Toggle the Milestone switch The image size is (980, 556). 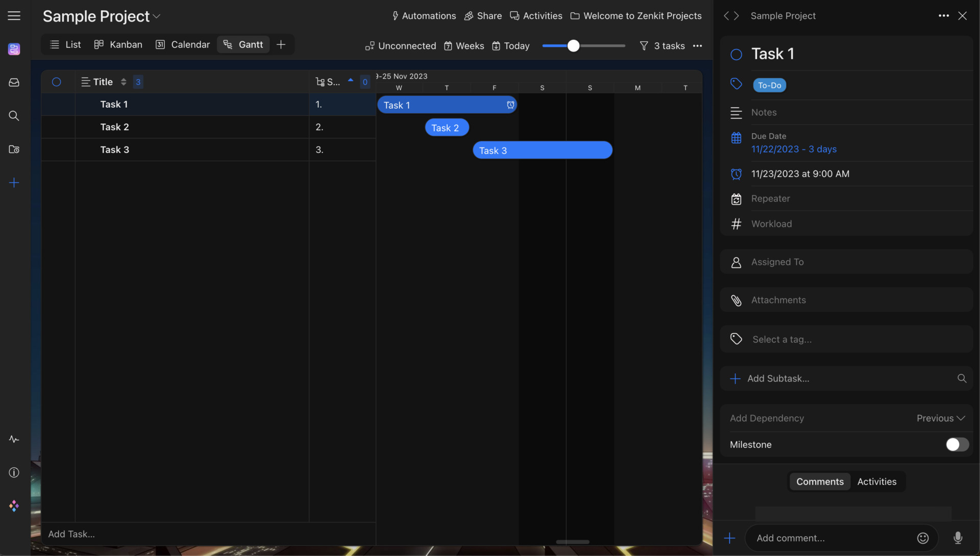pyautogui.click(x=957, y=444)
